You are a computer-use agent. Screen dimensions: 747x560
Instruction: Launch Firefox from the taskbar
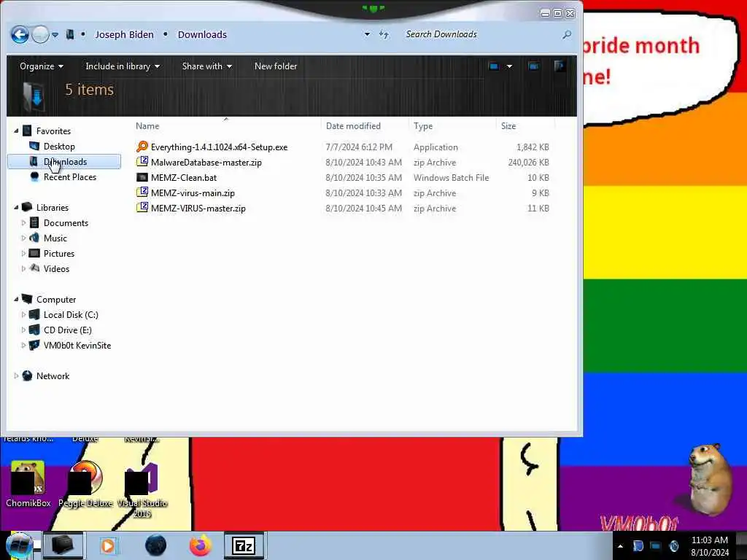pyautogui.click(x=201, y=545)
